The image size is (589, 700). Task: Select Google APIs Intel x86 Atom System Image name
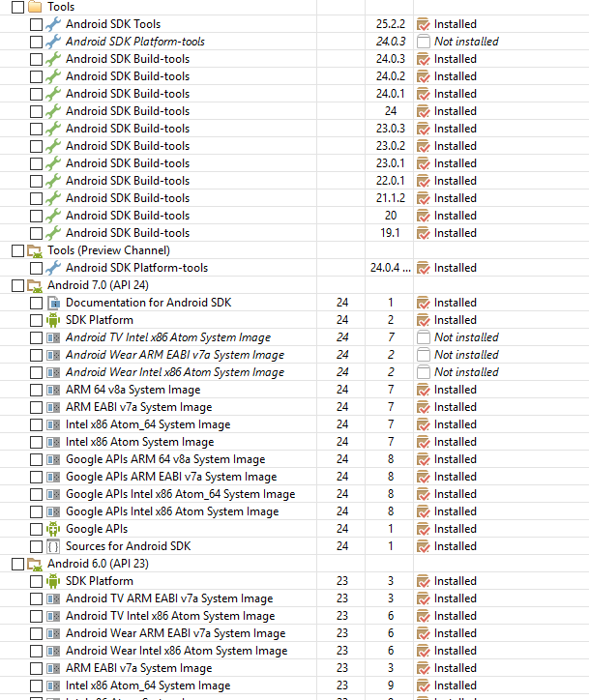(172, 511)
